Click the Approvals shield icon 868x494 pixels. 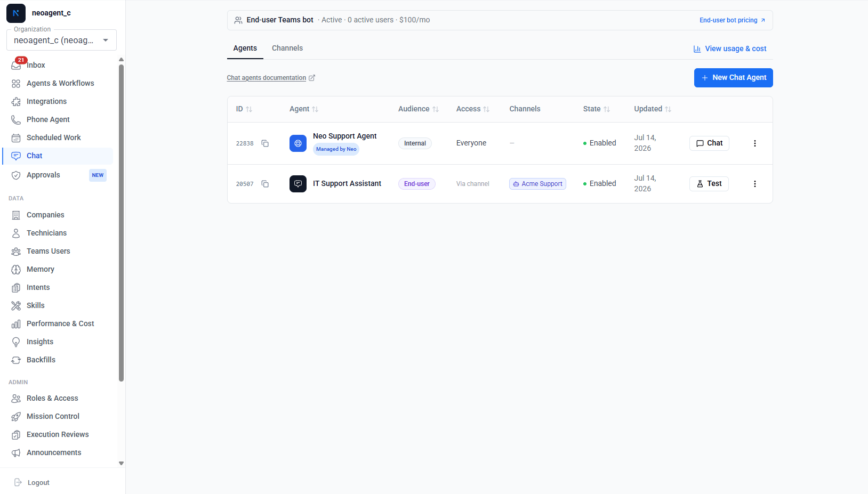coord(16,175)
